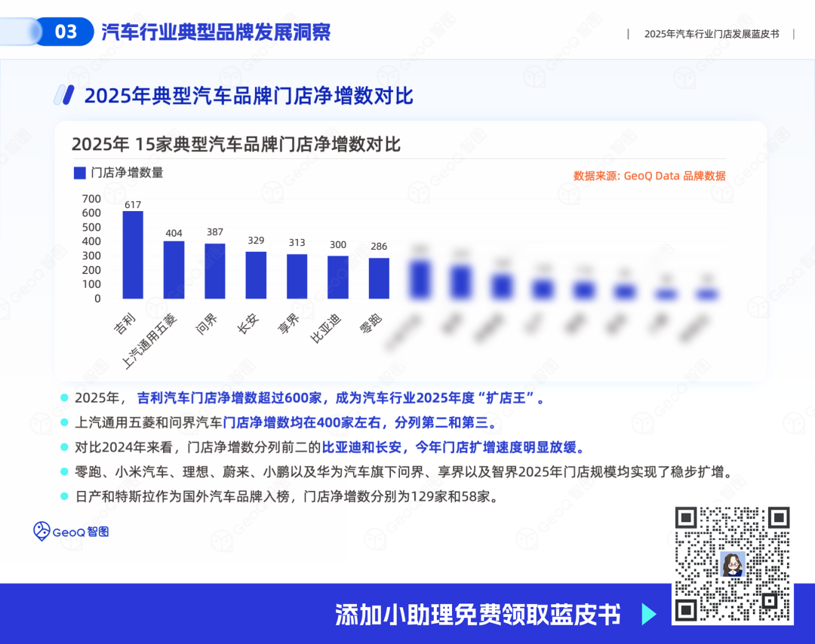815x644 pixels.
Task: Click the cyan play arrow in banner
Action: pyautogui.click(x=649, y=615)
